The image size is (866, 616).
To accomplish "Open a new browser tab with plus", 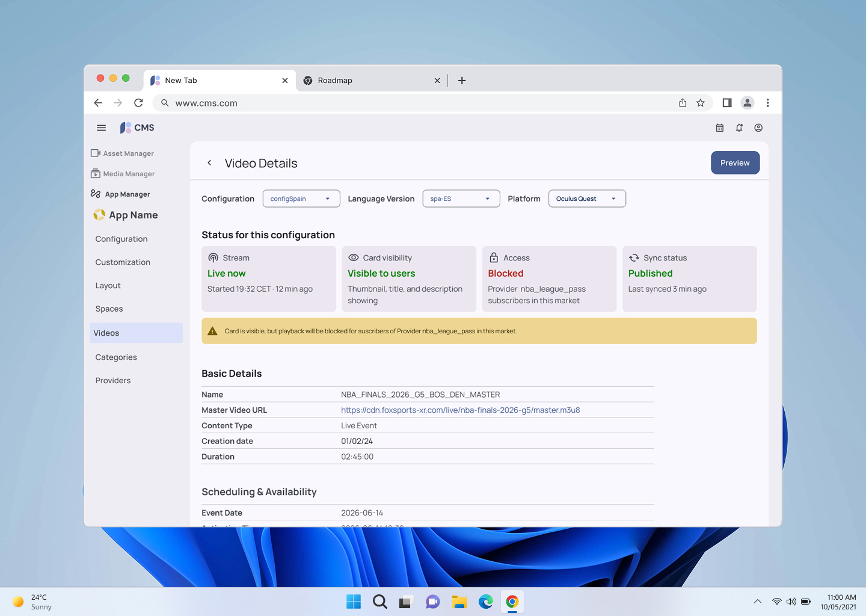I will [x=462, y=81].
